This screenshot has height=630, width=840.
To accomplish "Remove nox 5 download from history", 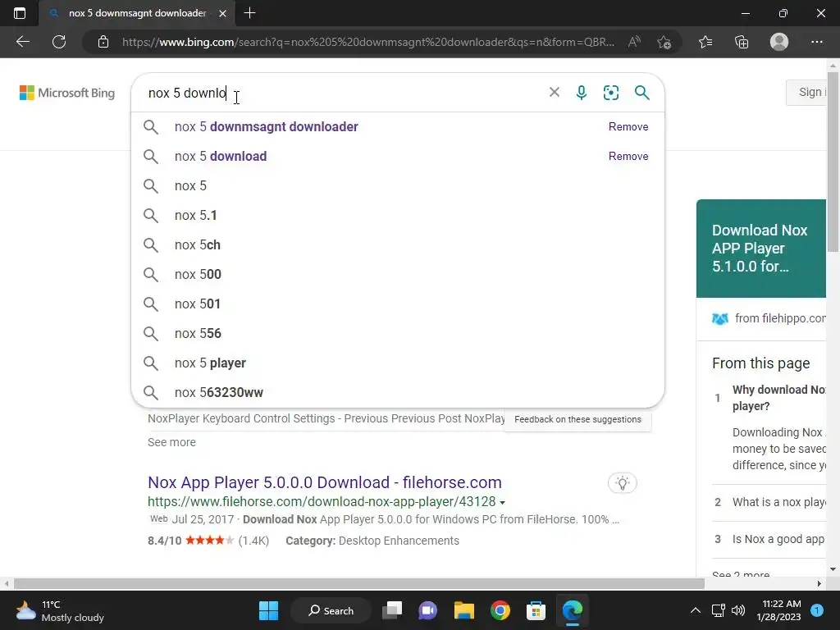I will (628, 157).
